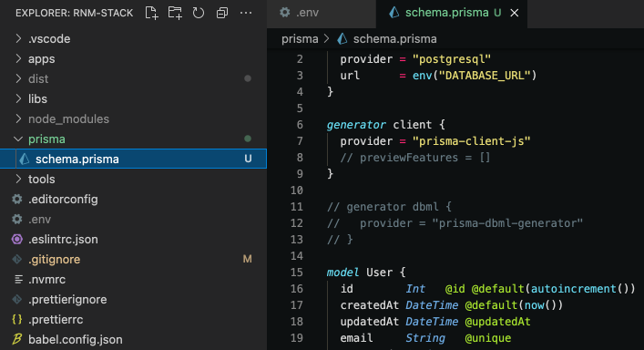Switch to the .env editor tab
This screenshot has height=350, width=644.
tap(322, 14)
